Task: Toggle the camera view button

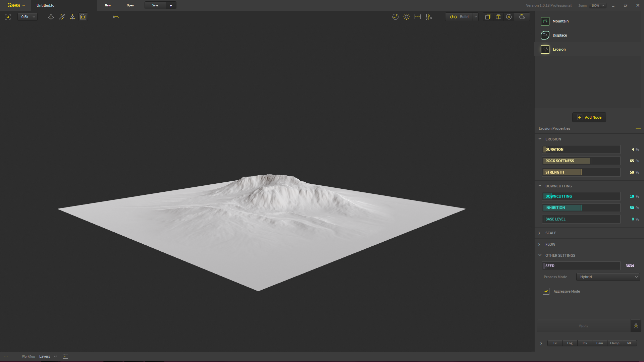Action: 83,17
